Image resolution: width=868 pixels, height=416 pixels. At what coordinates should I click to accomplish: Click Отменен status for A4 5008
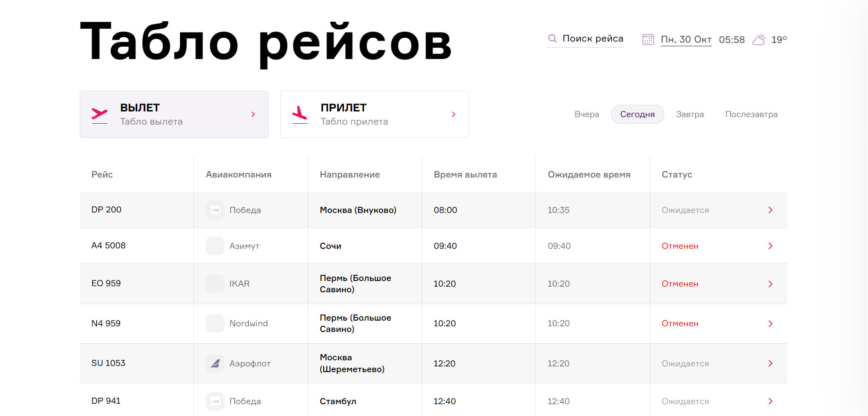click(680, 246)
